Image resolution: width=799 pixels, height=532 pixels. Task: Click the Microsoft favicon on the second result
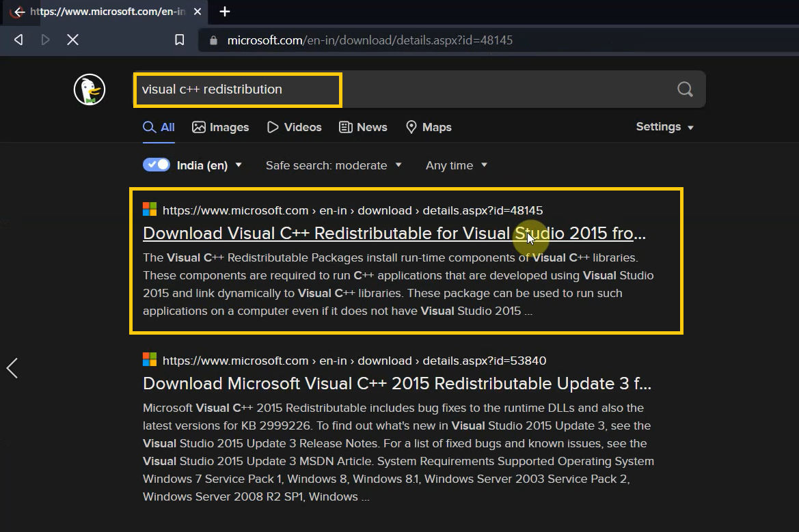pos(148,359)
